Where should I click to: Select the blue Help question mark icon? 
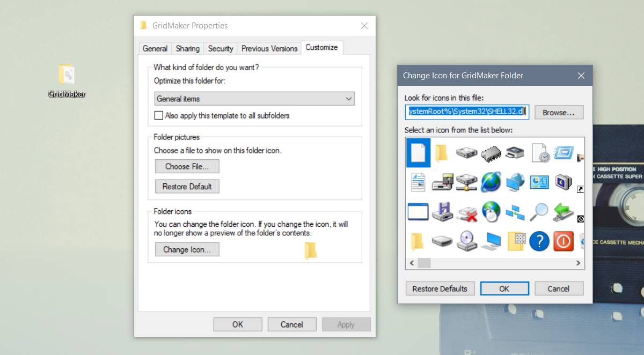coord(539,241)
